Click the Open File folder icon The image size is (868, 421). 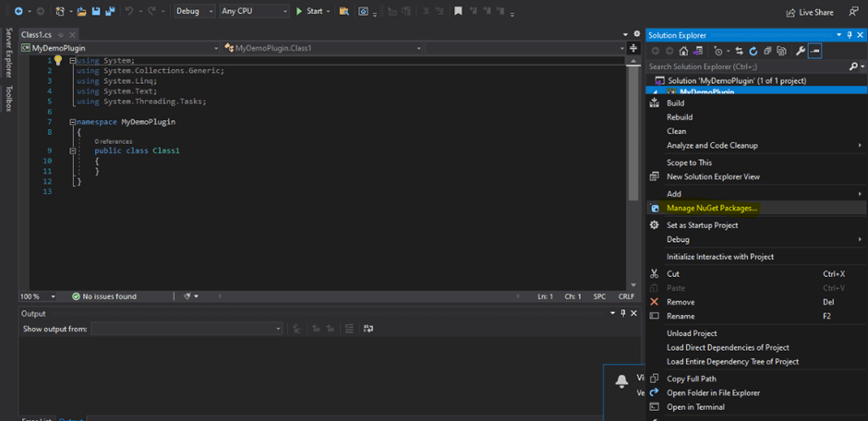click(x=81, y=11)
